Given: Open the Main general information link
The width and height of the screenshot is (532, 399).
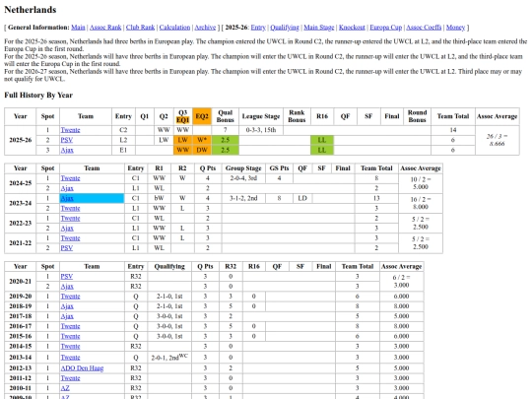Looking at the screenshot, I should (78, 28).
